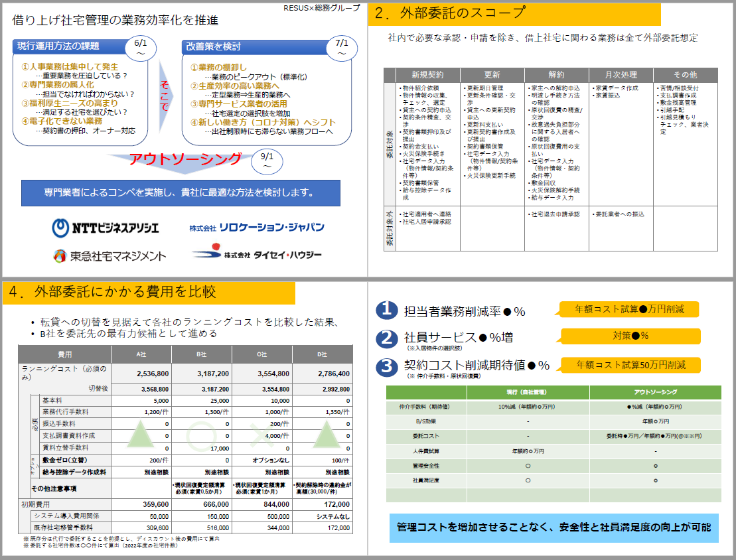This screenshot has width=736, height=560.
Task: Click the green アウトソーシング column header
Action: tap(655, 392)
